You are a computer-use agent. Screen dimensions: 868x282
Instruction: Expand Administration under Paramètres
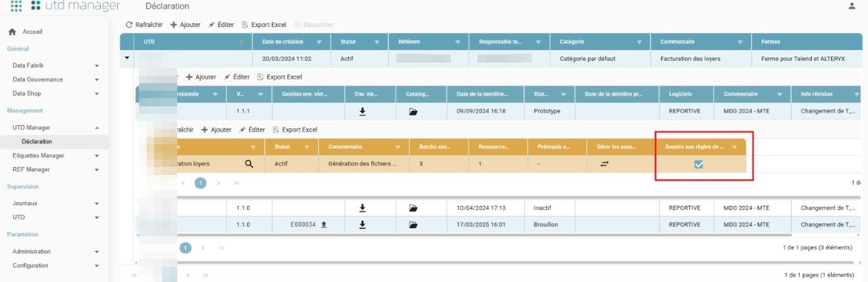click(x=97, y=251)
